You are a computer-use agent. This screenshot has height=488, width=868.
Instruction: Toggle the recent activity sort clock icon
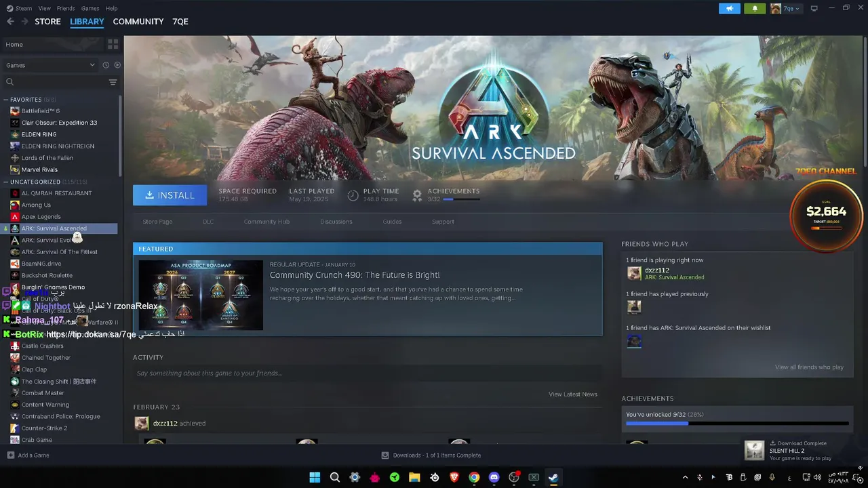106,65
